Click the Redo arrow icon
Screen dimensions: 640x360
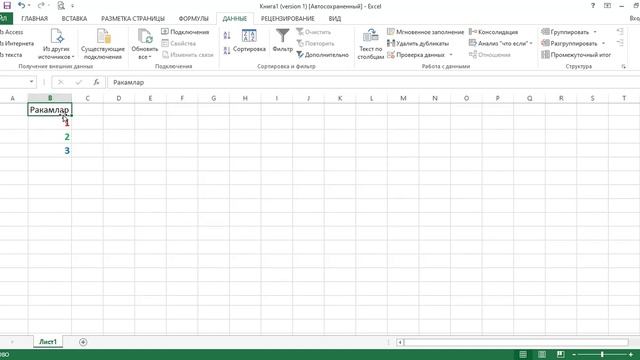(41, 6)
